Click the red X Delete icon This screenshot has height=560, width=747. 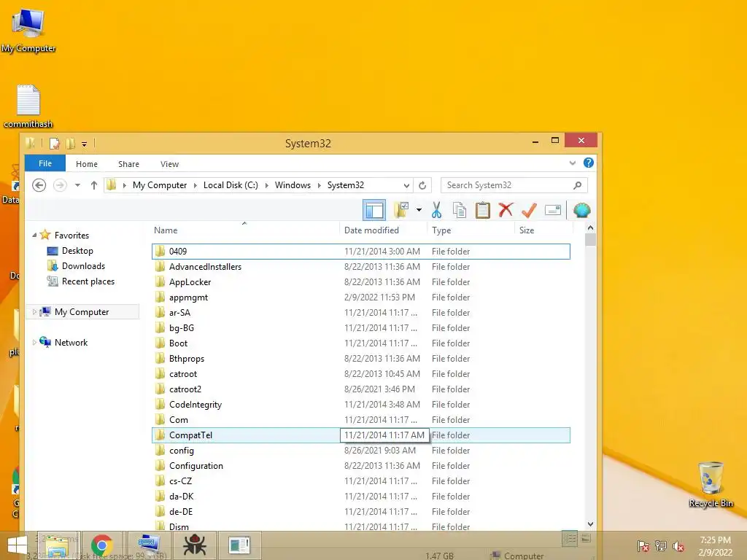pos(506,210)
